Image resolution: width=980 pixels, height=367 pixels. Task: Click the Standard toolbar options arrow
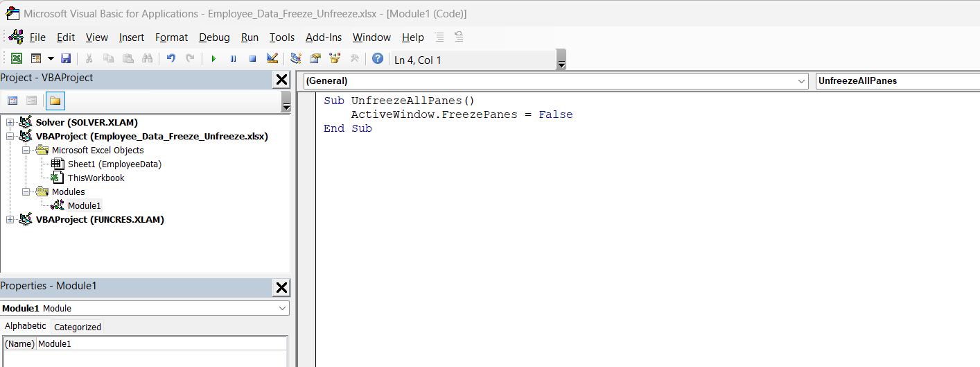pyautogui.click(x=561, y=60)
